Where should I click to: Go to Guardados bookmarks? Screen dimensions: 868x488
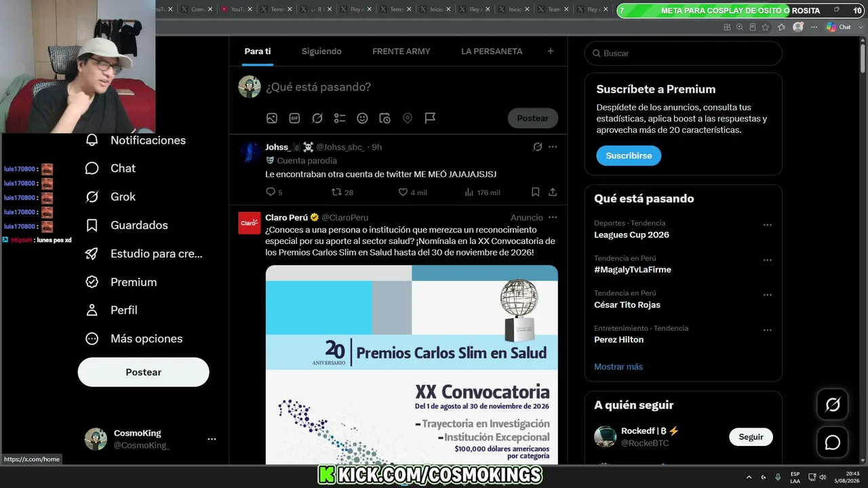(126, 225)
